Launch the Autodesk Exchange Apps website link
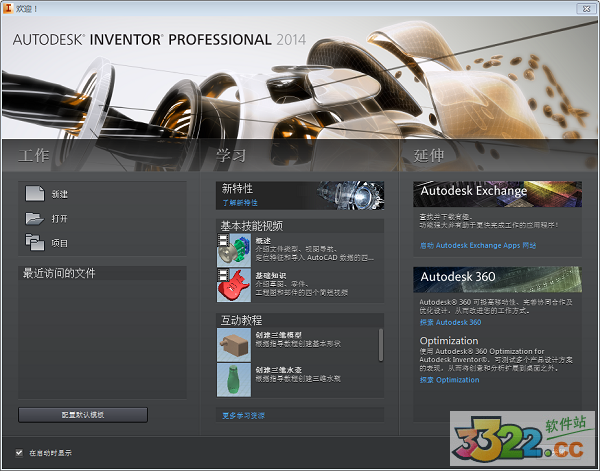This screenshot has width=600, height=471. tap(478, 246)
